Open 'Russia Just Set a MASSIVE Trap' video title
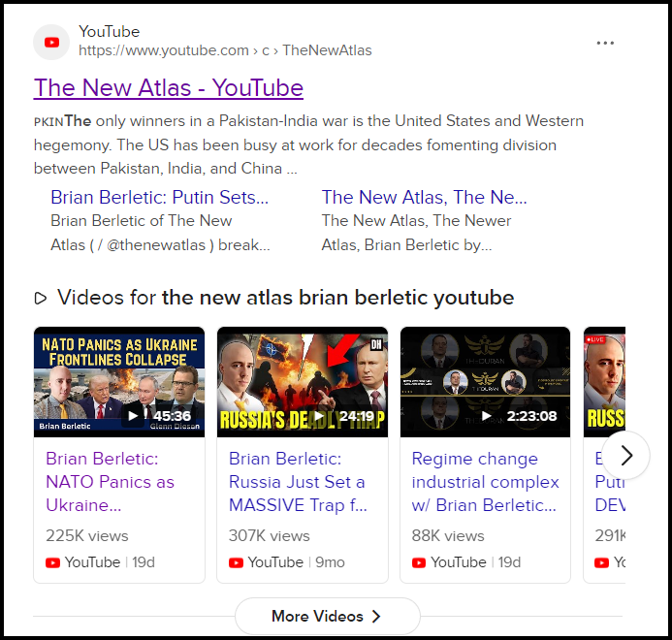 tap(298, 482)
